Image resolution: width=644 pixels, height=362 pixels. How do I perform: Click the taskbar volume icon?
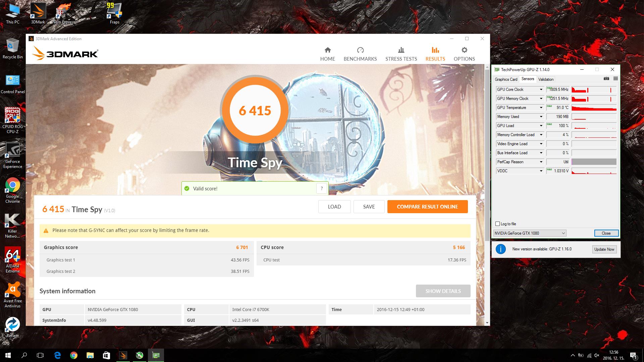(597, 355)
